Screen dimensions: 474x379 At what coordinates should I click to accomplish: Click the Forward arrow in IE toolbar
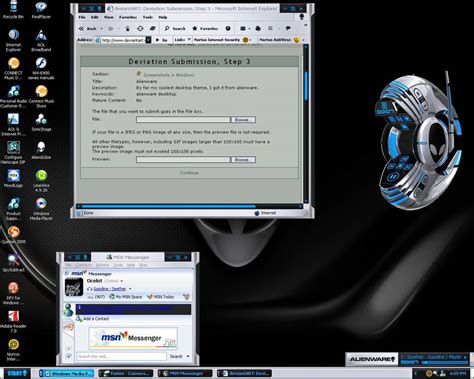point(111,29)
